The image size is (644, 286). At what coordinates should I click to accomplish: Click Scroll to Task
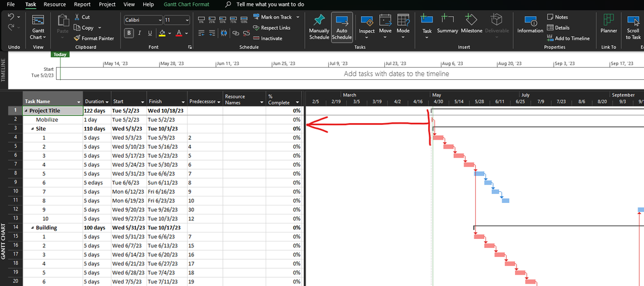click(633, 26)
